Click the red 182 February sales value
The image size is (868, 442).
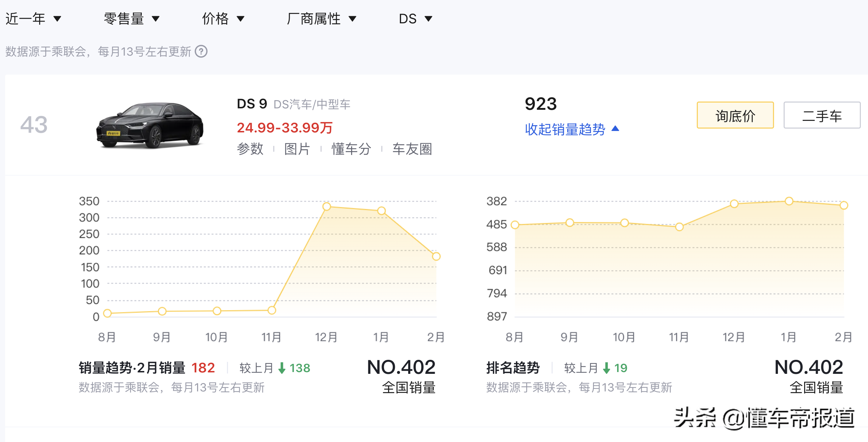(203, 368)
